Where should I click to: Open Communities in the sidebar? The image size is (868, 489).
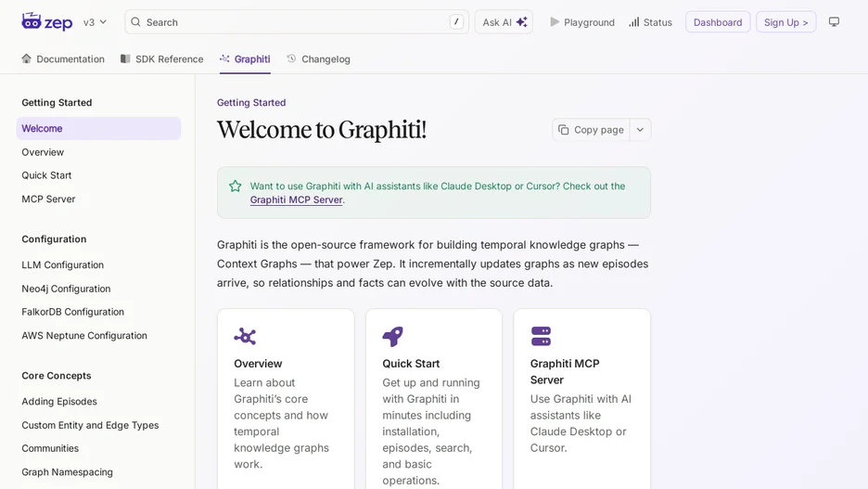point(98,448)
